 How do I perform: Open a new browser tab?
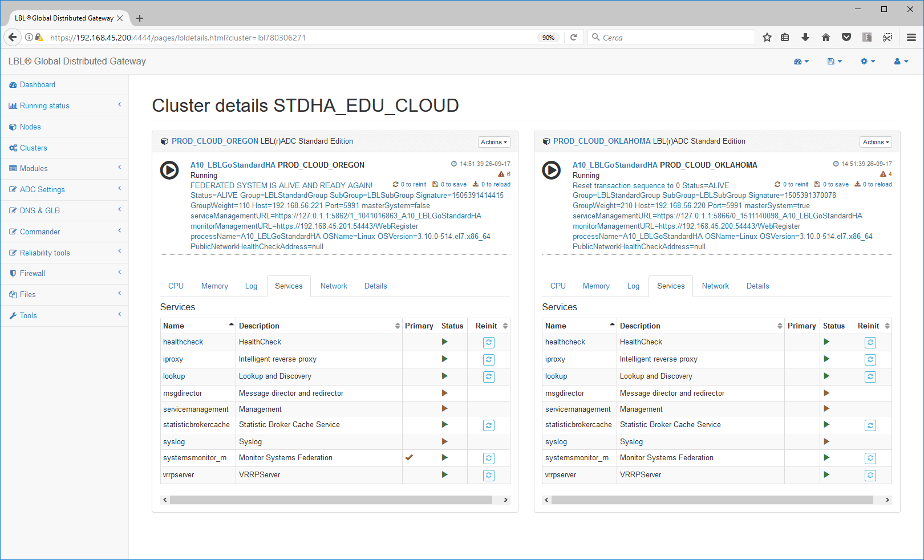(x=140, y=18)
